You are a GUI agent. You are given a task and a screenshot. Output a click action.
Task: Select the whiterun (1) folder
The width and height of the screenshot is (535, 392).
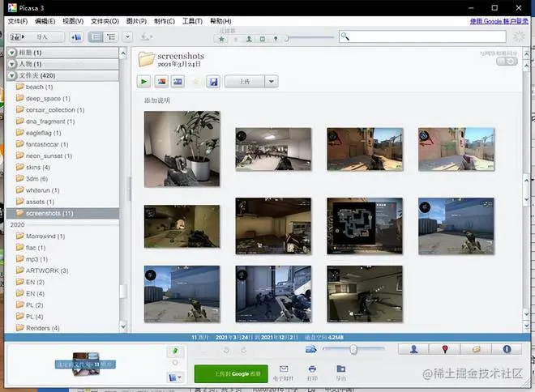click(43, 190)
